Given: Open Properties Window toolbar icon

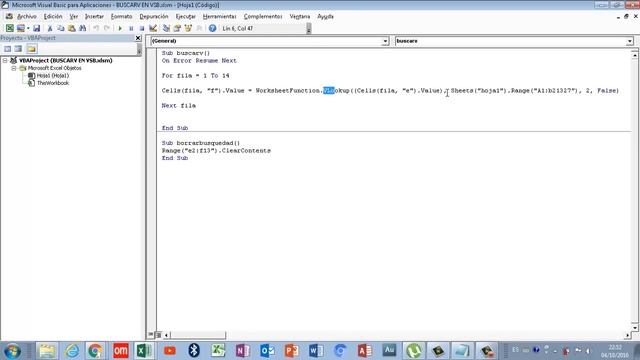Looking at the screenshot, I should (x=177, y=28).
